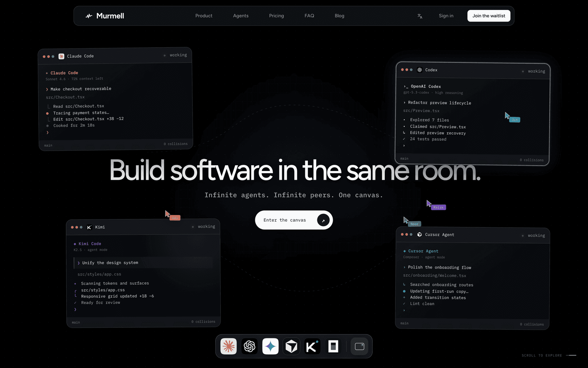Click the Murmell brand name
Viewport: 588px width, 368px height.
110,16
